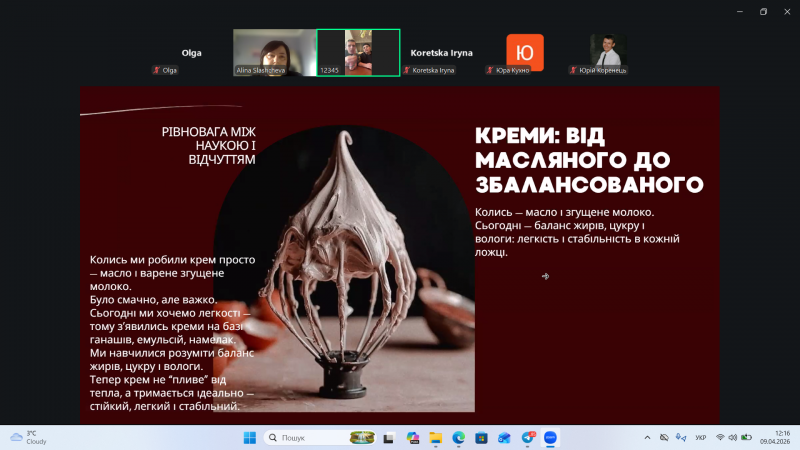Expand the hidden system tray icons chevron
Viewport: 800px width, 450px height.
coord(646,438)
